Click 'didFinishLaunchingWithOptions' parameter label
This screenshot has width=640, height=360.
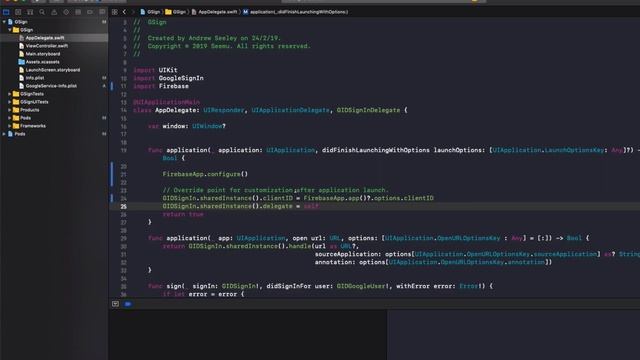(376, 150)
